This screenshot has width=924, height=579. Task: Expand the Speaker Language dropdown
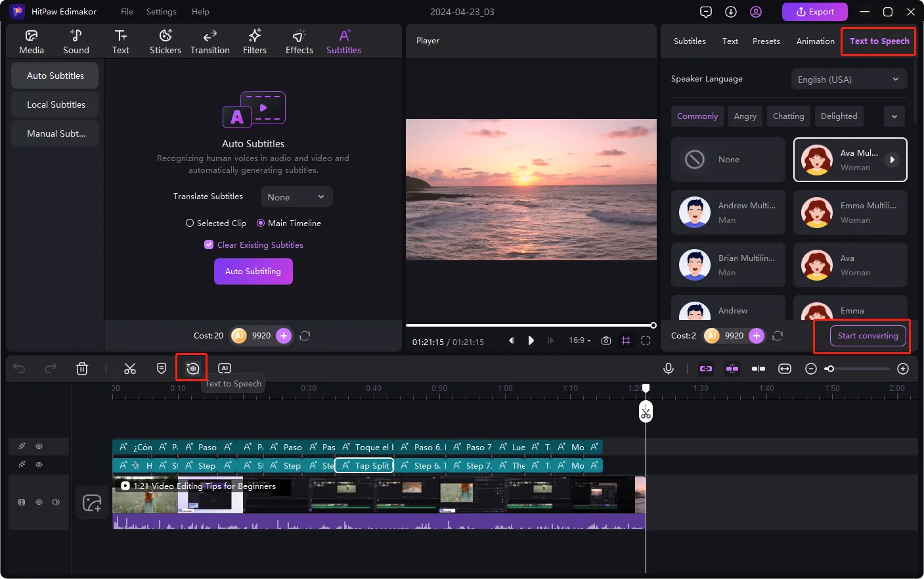pyautogui.click(x=848, y=80)
